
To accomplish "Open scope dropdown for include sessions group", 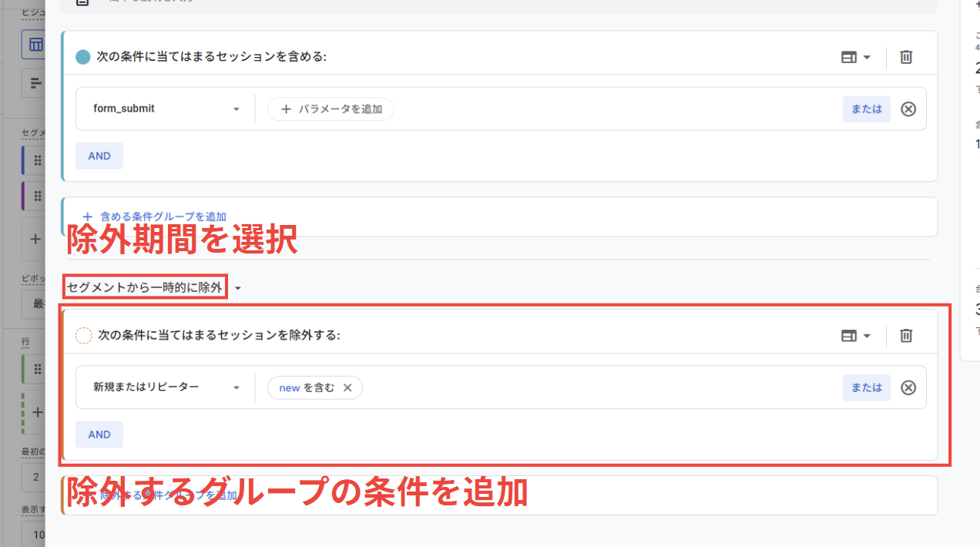I will (x=855, y=57).
